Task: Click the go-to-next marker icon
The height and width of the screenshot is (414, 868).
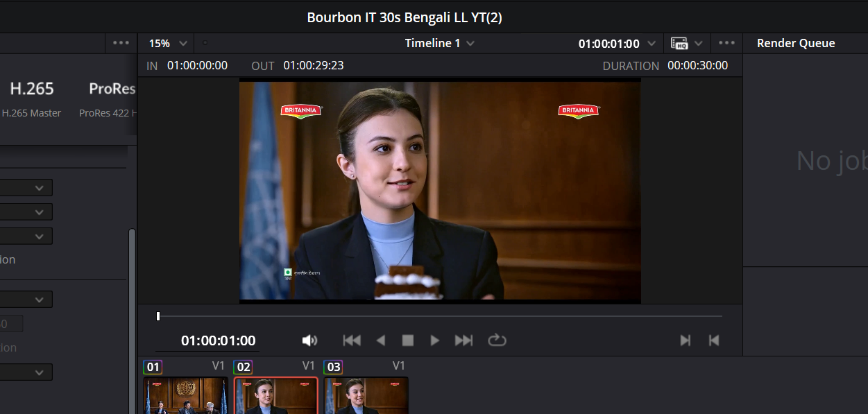Action: pos(685,340)
